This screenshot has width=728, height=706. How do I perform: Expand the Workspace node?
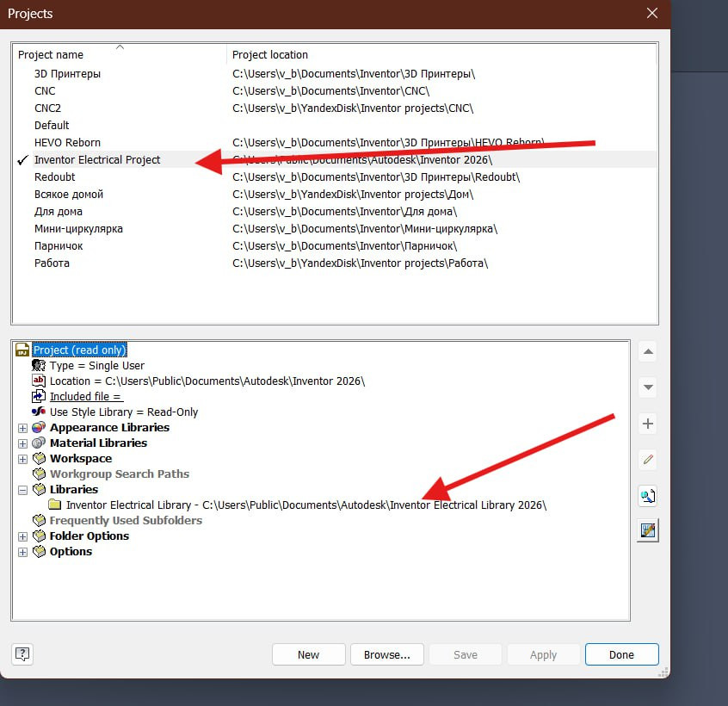tap(22, 459)
